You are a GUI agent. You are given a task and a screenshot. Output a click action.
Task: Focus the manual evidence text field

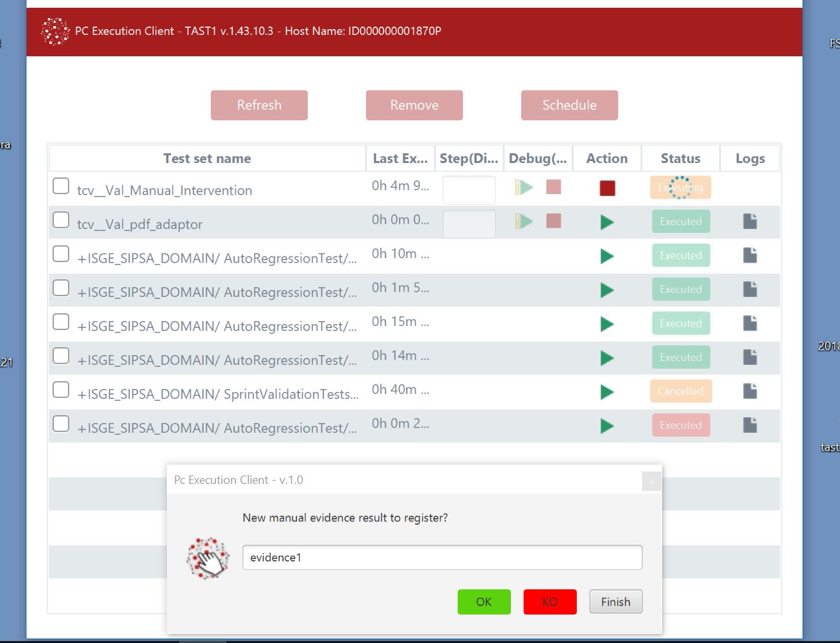[442, 558]
